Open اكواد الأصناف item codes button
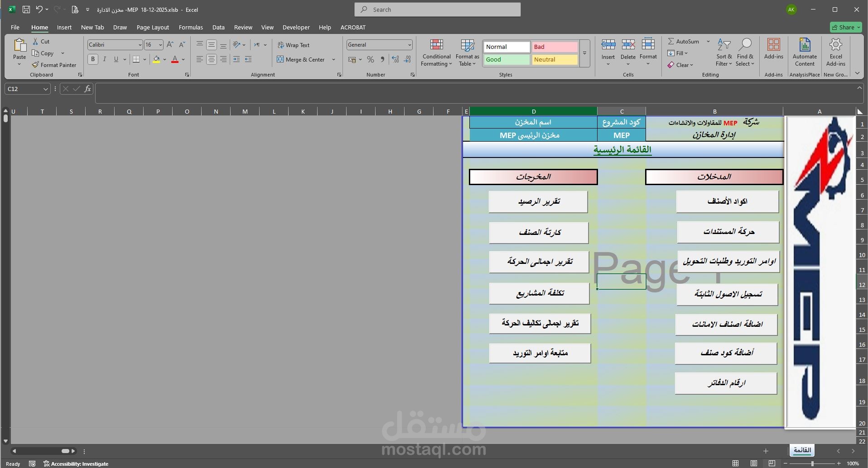Image resolution: width=868 pixels, height=468 pixels. 728,202
